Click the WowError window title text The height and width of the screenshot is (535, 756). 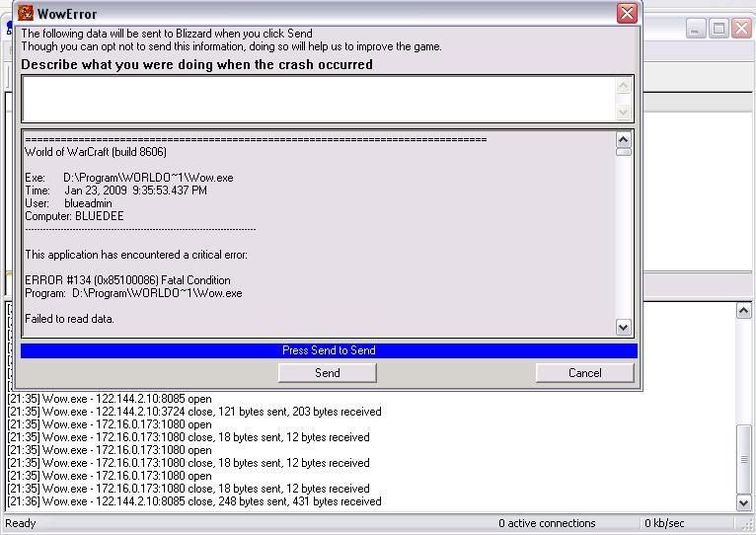66,14
